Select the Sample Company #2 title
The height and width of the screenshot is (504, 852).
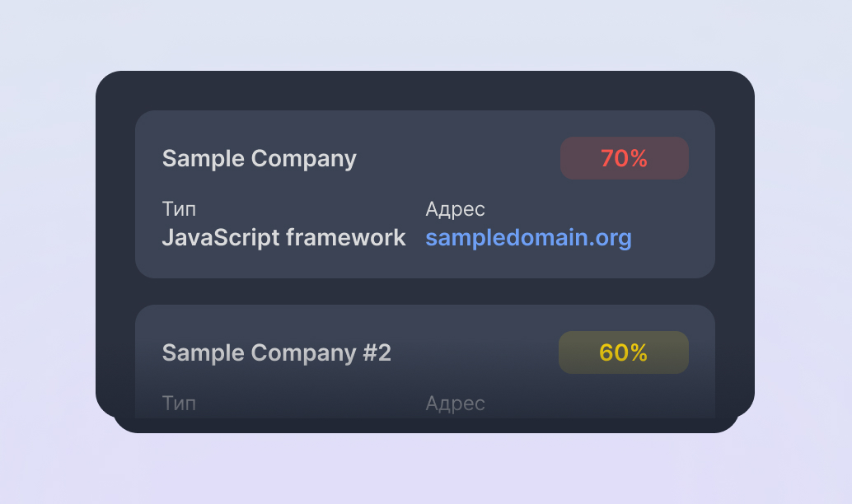(x=276, y=352)
